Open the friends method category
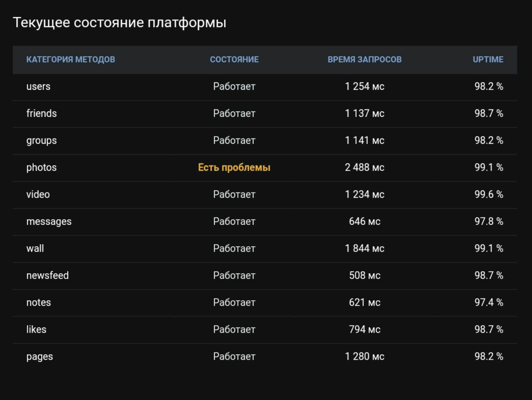The image size is (532, 400). [x=42, y=114]
